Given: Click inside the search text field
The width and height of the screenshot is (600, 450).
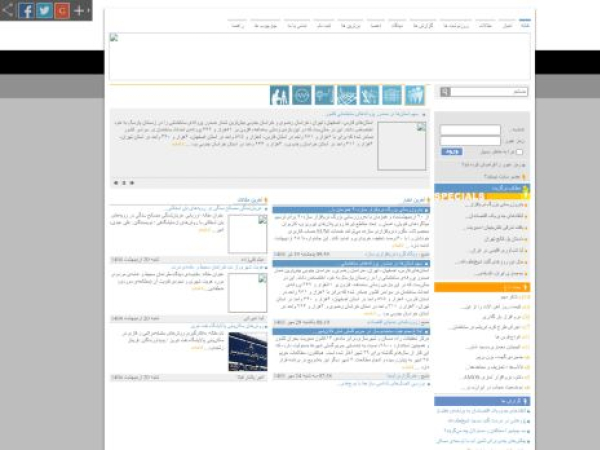Looking at the screenshot, I should (x=489, y=92).
